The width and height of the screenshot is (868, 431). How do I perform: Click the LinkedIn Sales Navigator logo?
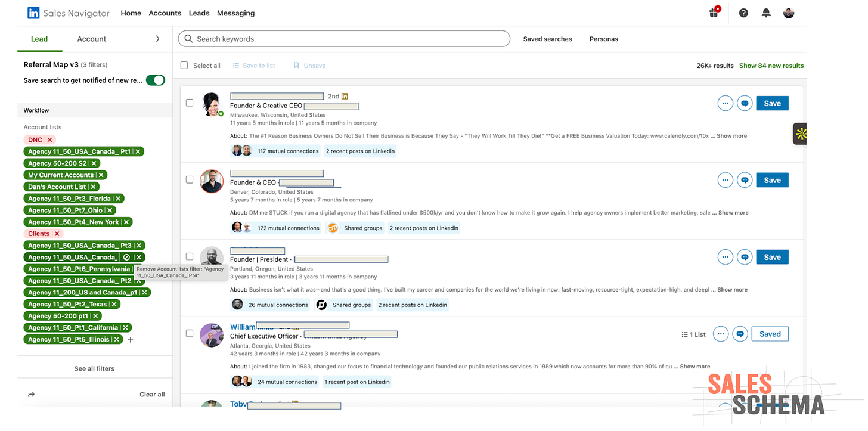(x=69, y=13)
